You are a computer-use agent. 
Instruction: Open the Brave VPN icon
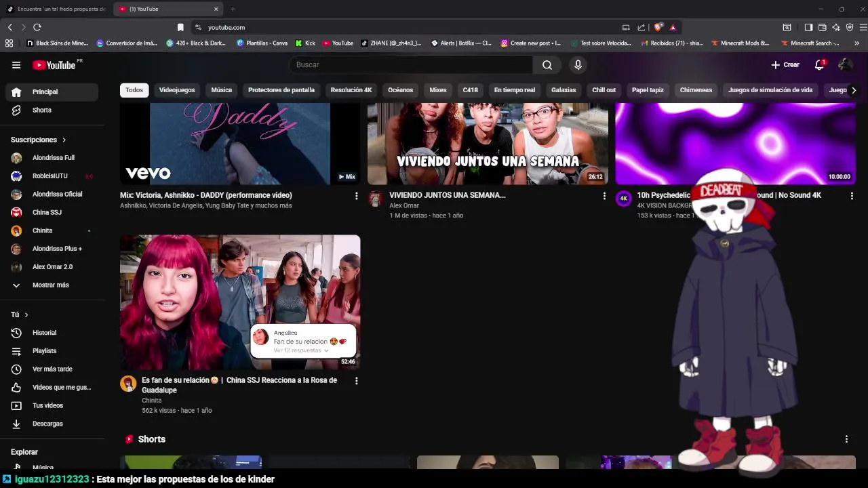[x=850, y=27]
